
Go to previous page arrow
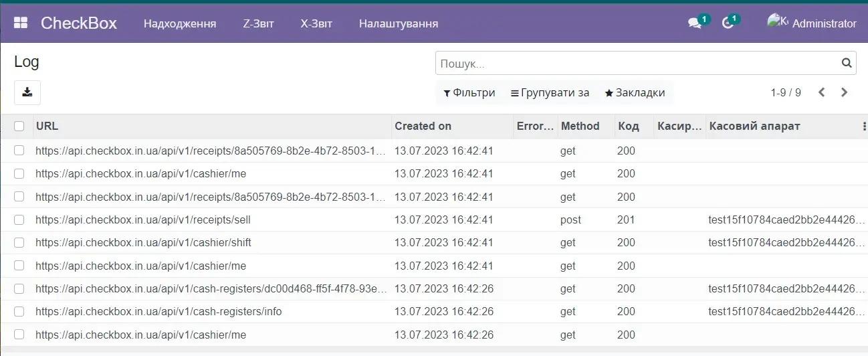click(x=822, y=92)
